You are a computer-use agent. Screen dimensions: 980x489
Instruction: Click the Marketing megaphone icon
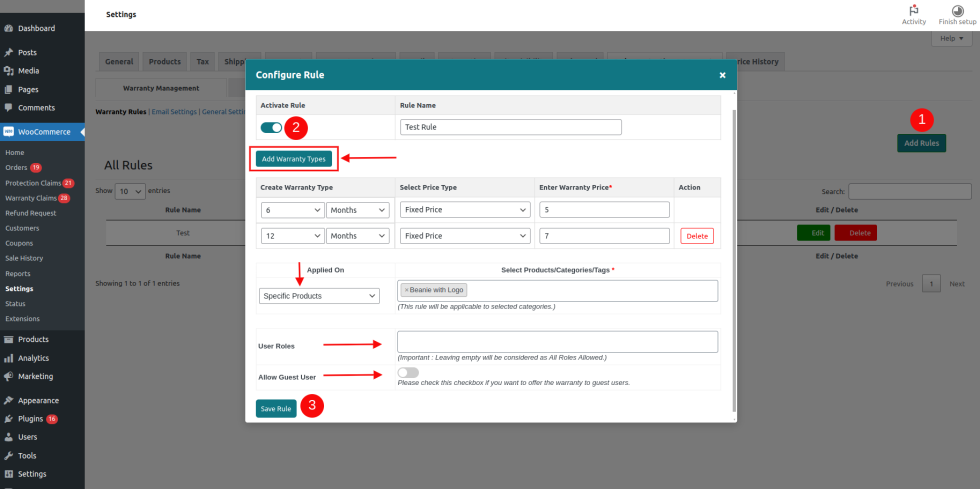coord(9,376)
